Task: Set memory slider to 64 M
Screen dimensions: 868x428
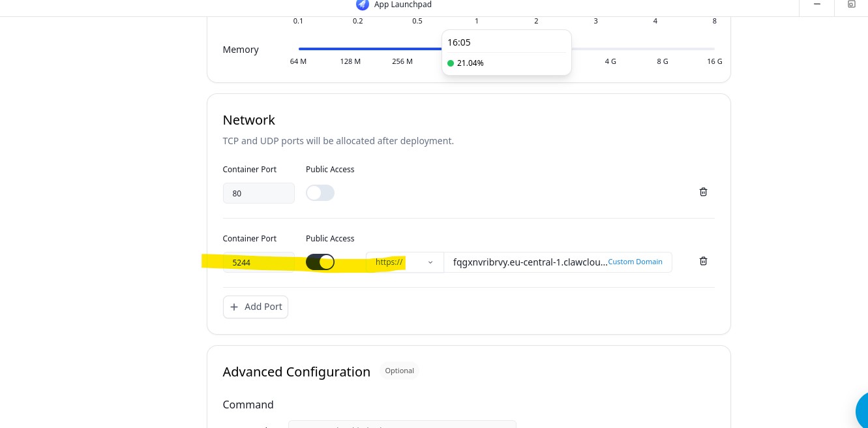Action: [x=299, y=49]
